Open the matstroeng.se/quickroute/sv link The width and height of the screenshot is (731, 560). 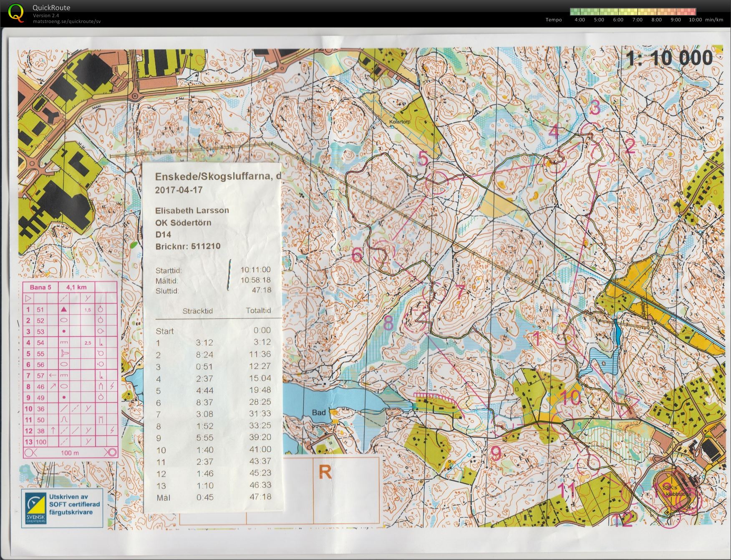pos(67,21)
